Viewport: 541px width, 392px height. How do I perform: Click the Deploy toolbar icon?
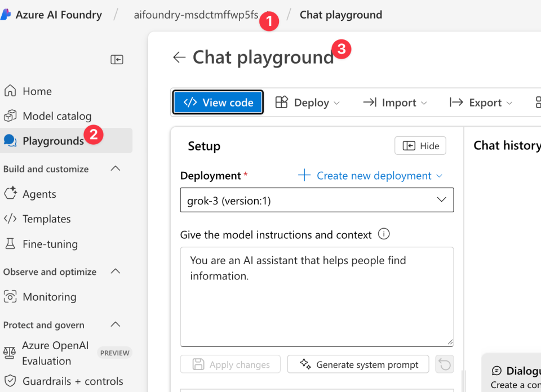click(282, 103)
